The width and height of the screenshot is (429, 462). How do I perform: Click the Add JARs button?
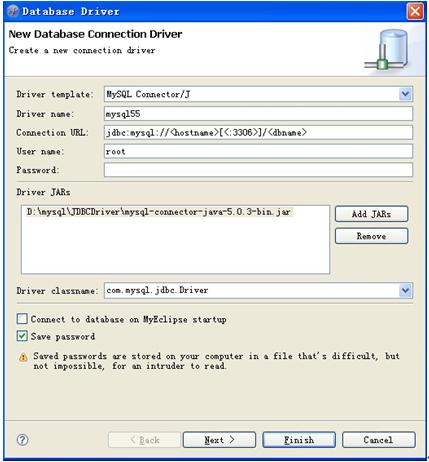point(371,214)
